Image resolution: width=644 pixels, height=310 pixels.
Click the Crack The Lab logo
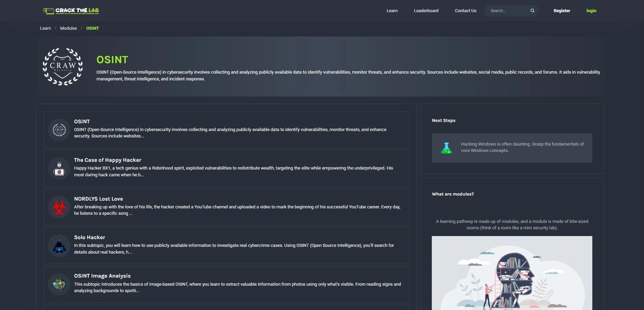[x=71, y=10]
